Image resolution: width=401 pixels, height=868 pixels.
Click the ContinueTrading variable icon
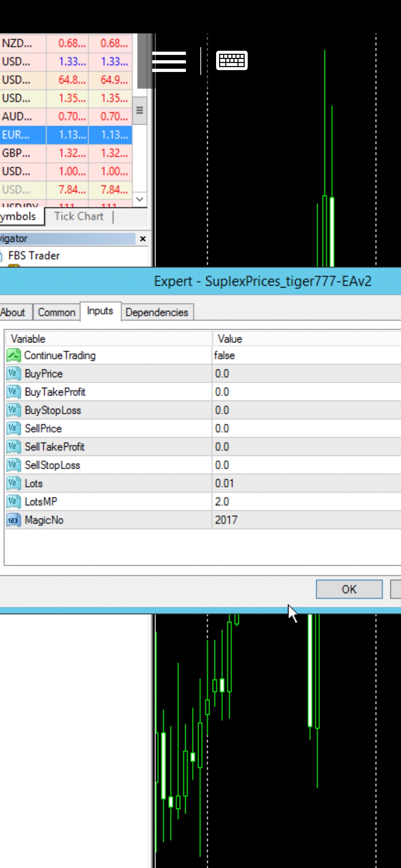(14, 355)
